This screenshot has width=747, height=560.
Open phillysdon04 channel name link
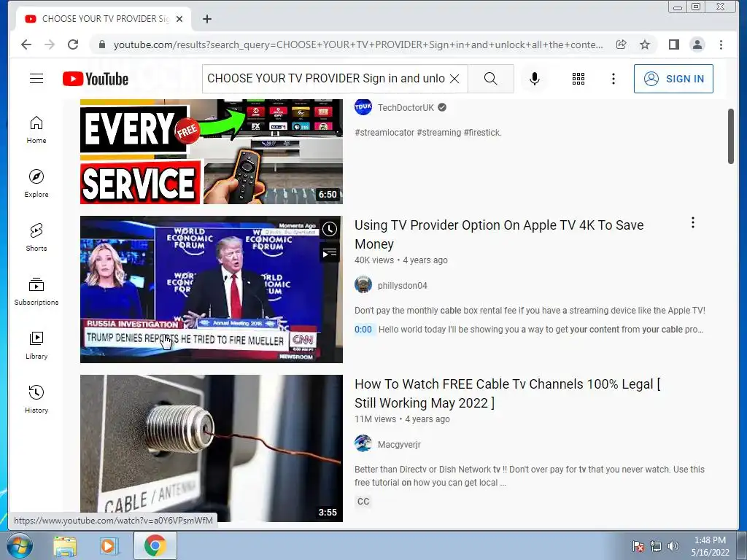402,285
